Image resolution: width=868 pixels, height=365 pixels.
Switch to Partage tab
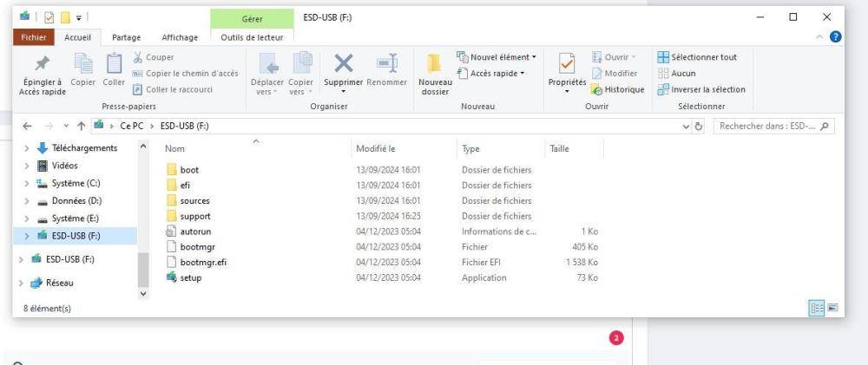point(126,37)
